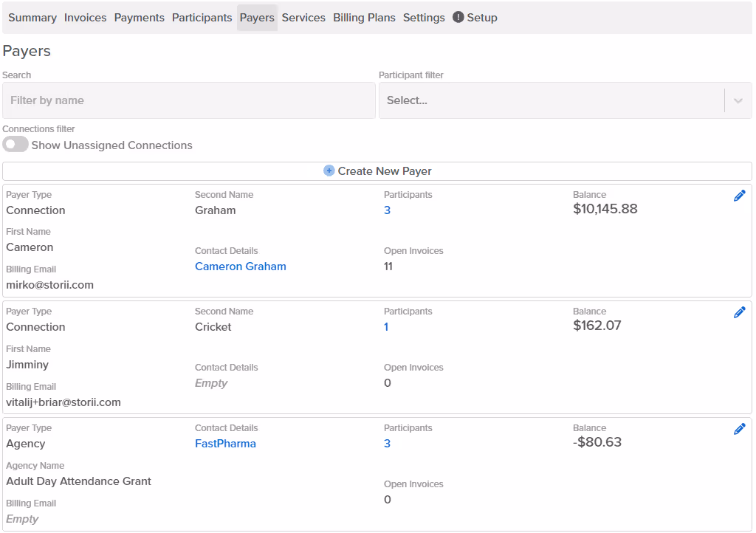Toggle Show Unassigned Connections switch
This screenshot has height=533, width=756.
point(16,144)
